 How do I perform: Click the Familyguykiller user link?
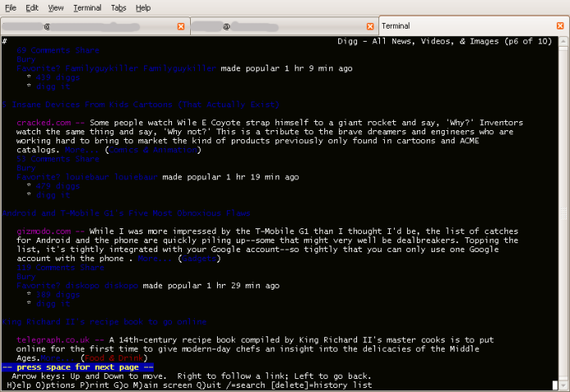point(102,68)
